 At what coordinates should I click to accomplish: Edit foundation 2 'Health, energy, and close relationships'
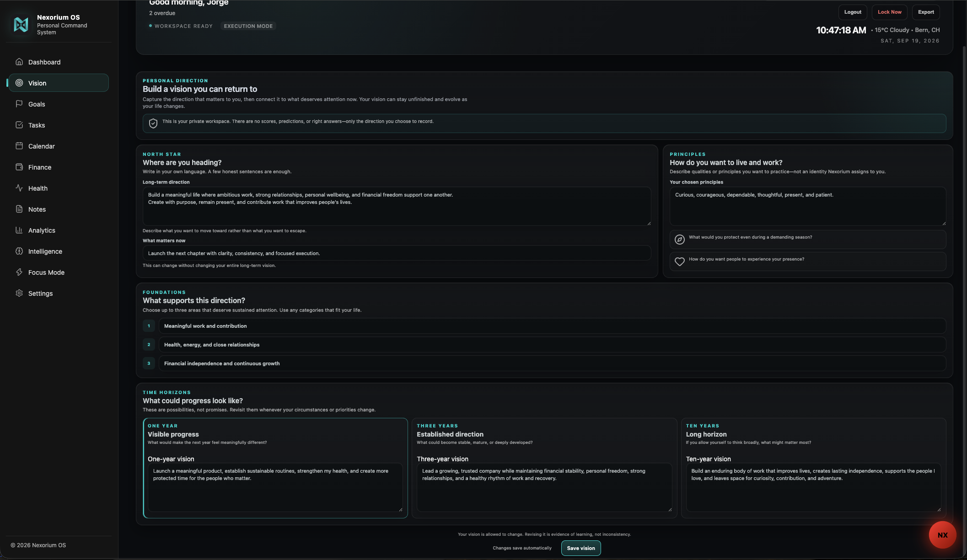(x=552, y=345)
